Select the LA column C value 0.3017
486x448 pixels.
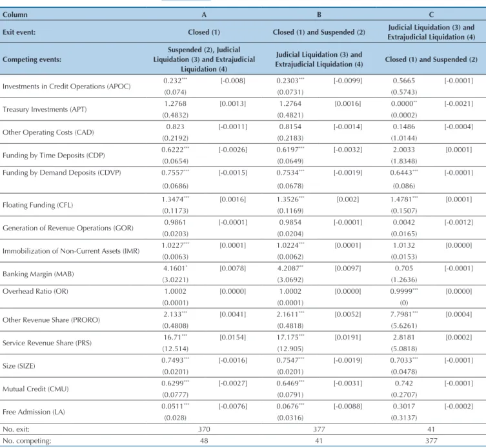pos(404,405)
